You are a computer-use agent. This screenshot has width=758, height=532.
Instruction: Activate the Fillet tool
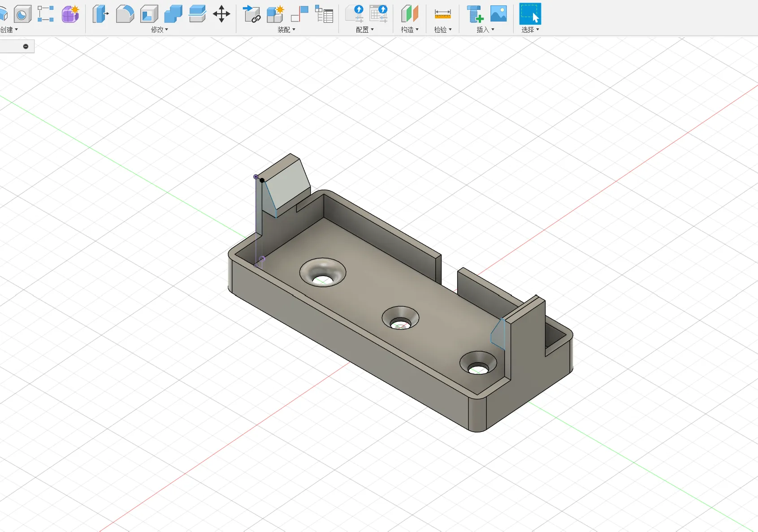point(125,14)
